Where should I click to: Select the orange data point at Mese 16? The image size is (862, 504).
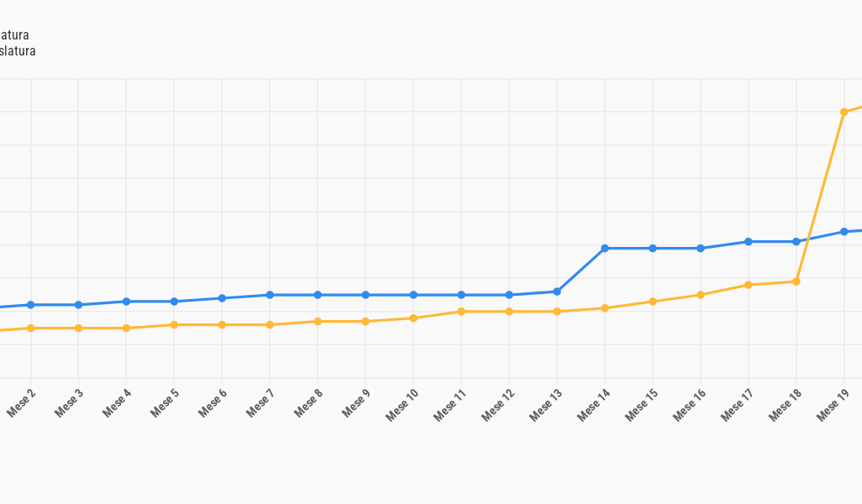pos(701,295)
